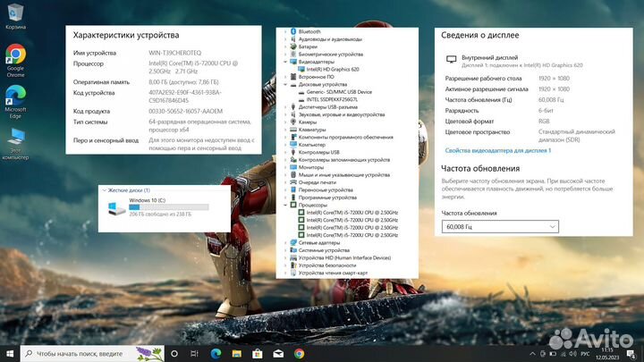Select the Windows 10 (C:) drive icon
Screen dimensions: 644x362
pos(116,207)
